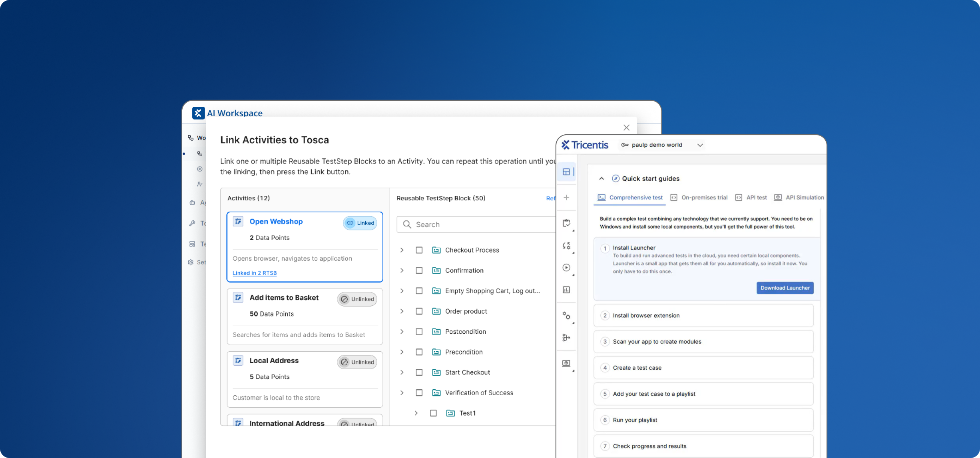980x458 pixels.
Task: Click the wrench icon in AI Workspace sidebar
Action: pyautogui.click(x=192, y=223)
